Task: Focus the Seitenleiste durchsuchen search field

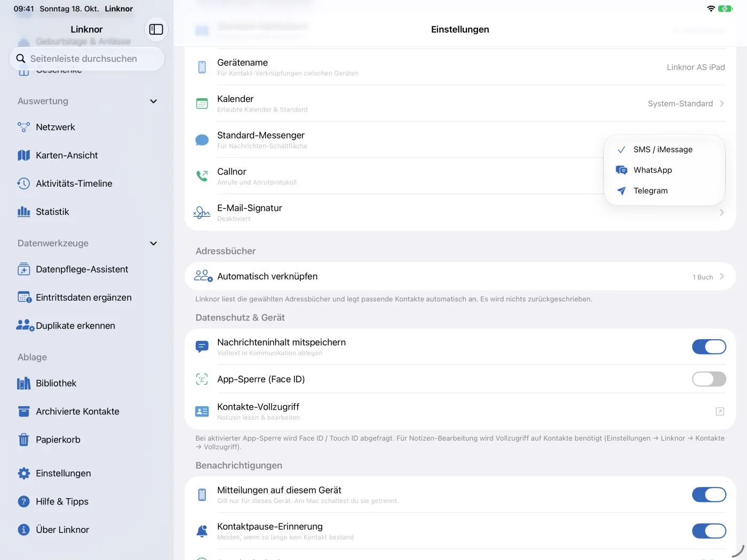Action: pos(87,59)
